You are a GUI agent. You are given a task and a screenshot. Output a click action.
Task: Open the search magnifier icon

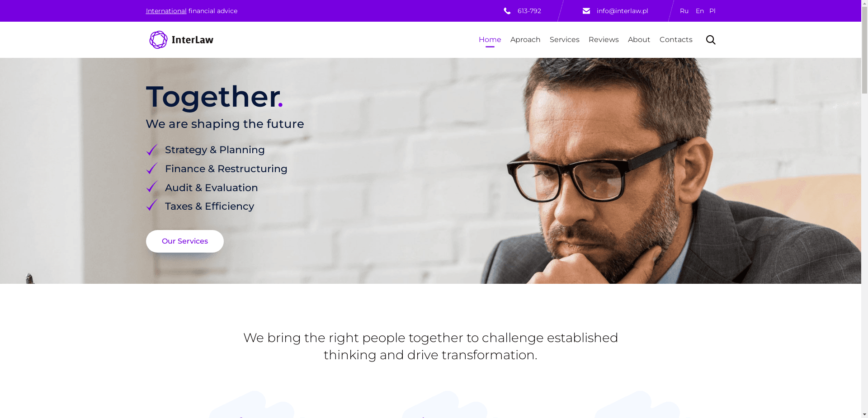pos(711,40)
